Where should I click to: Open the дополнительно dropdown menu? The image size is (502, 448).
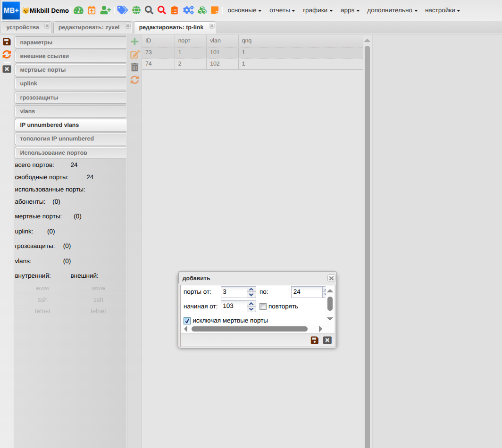(x=392, y=10)
